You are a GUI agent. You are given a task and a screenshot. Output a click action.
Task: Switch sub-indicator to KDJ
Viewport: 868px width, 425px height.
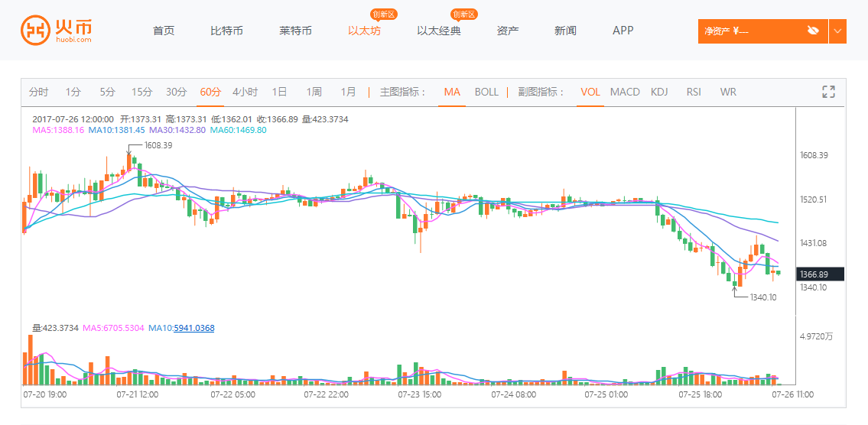coord(659,92)
